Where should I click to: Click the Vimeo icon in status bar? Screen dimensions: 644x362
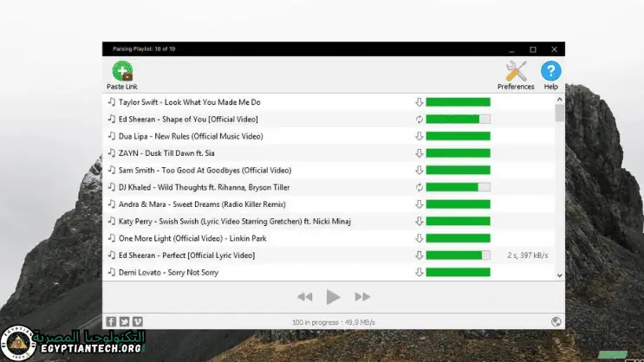click(139, 322)
